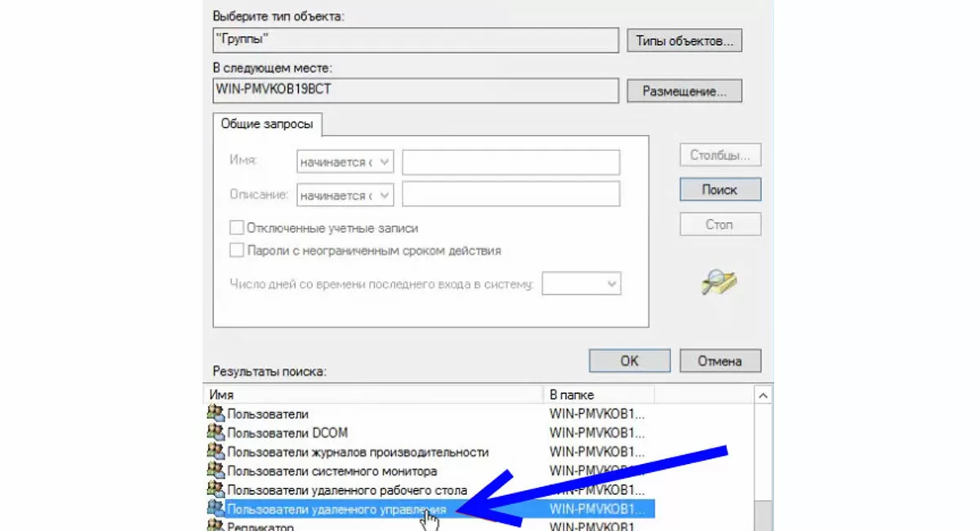The height and width of the screenshot is (531, 980).
Task: Select Пользователи DCOM in results
Action: coord(431,433)
